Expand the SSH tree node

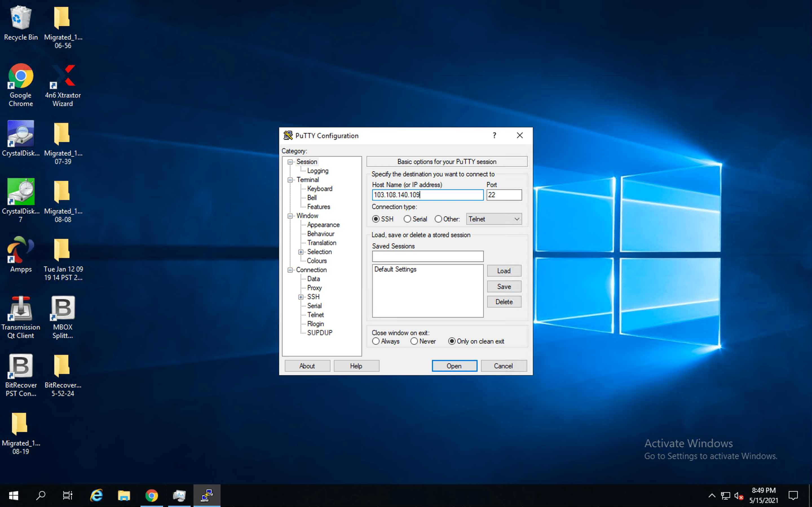click(x=301, y=297)
